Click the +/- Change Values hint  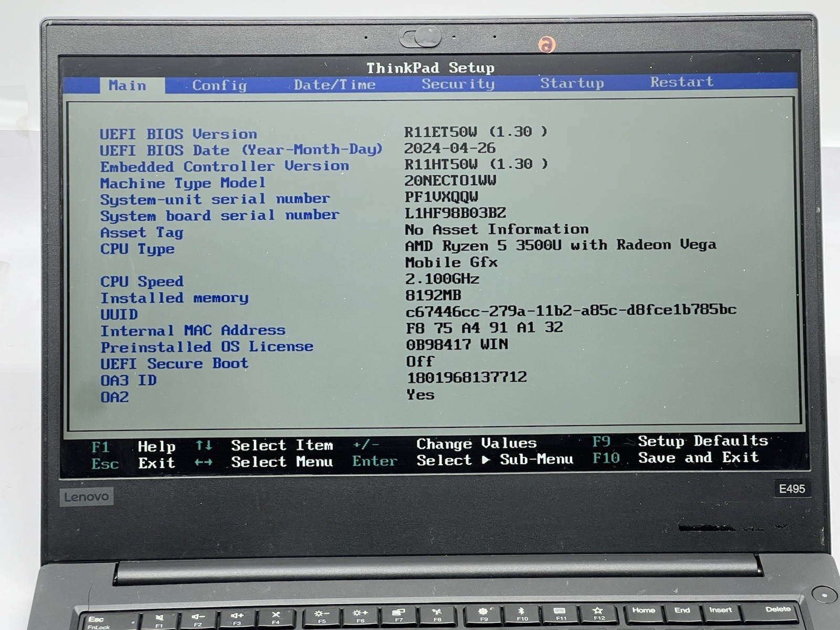coord(445,444)
